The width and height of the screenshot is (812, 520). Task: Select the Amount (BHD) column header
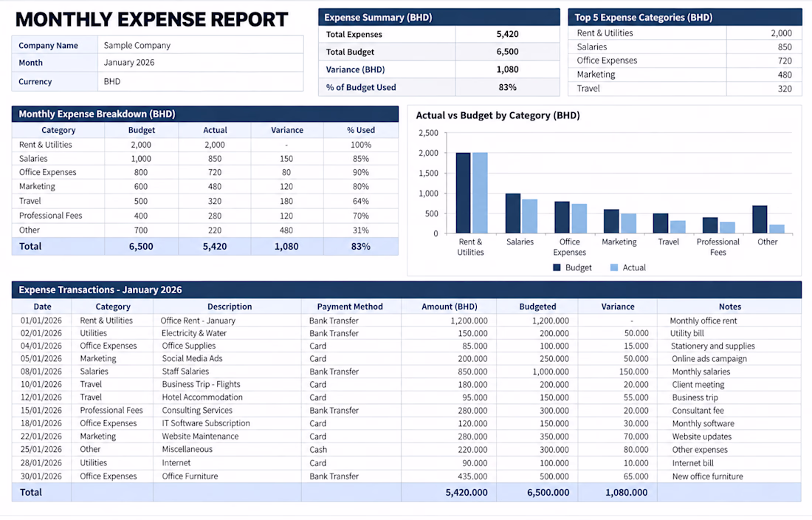[x=449, y=307]
